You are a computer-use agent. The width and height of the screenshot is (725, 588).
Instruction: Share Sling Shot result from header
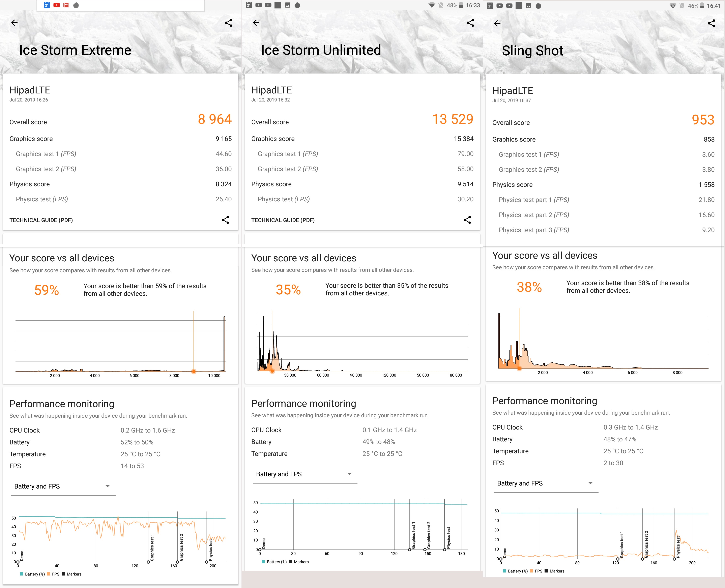coord(712,23)
